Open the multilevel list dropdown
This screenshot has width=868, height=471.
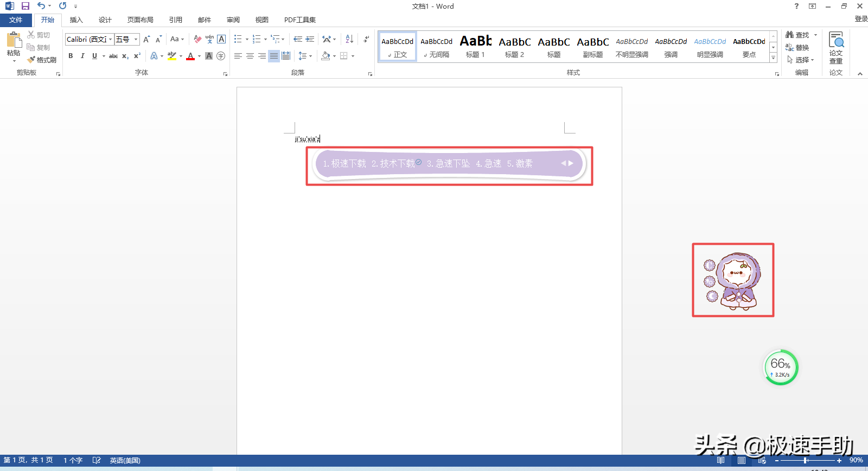[x=278, y=39]
